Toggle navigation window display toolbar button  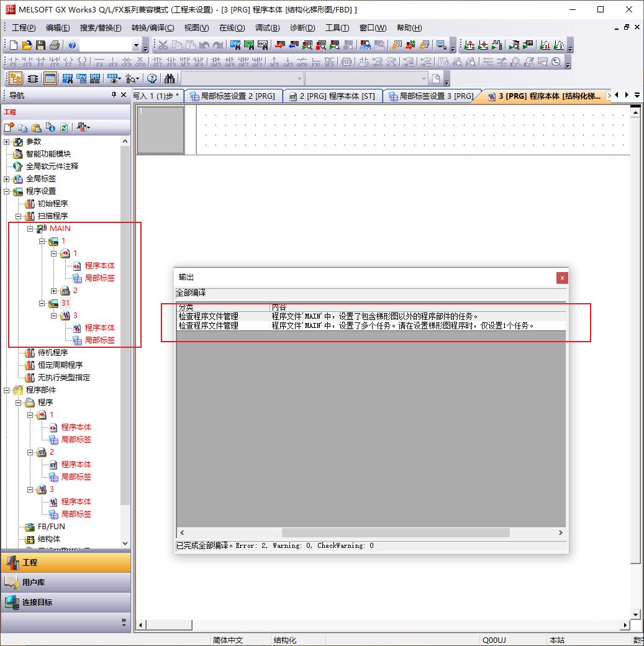[15, 78]
